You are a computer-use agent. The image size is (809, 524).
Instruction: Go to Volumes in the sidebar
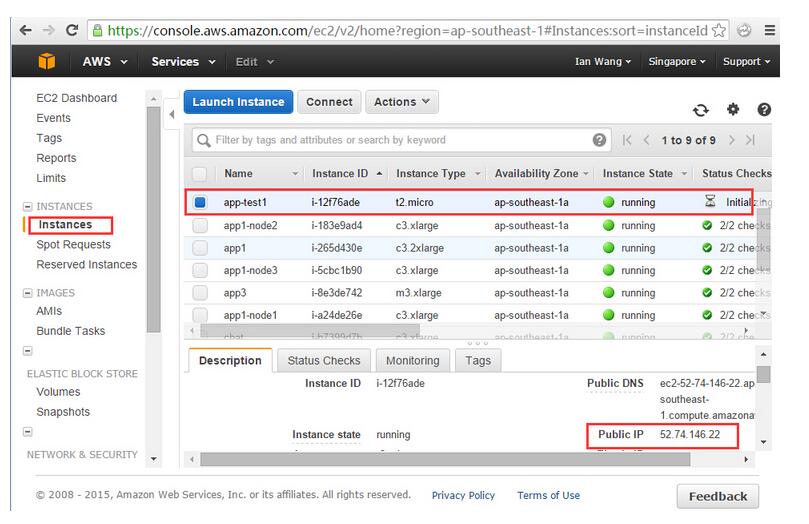tap(58, 392)
